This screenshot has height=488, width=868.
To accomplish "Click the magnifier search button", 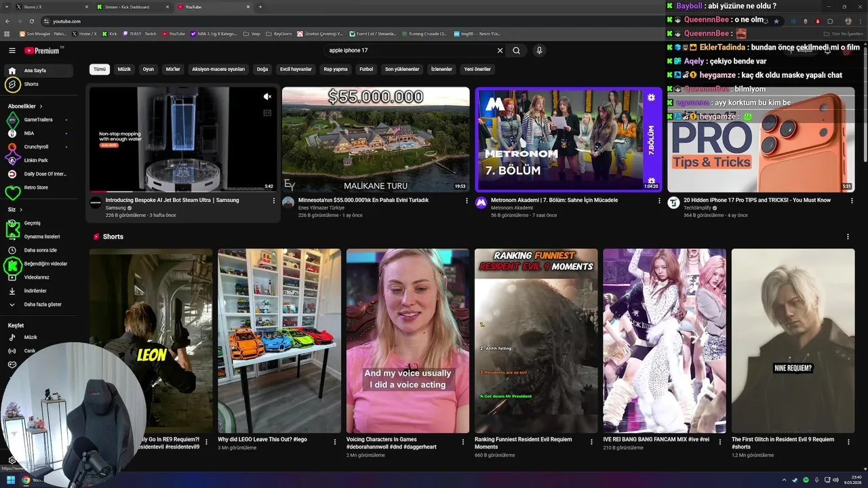I will pos(516,50).
